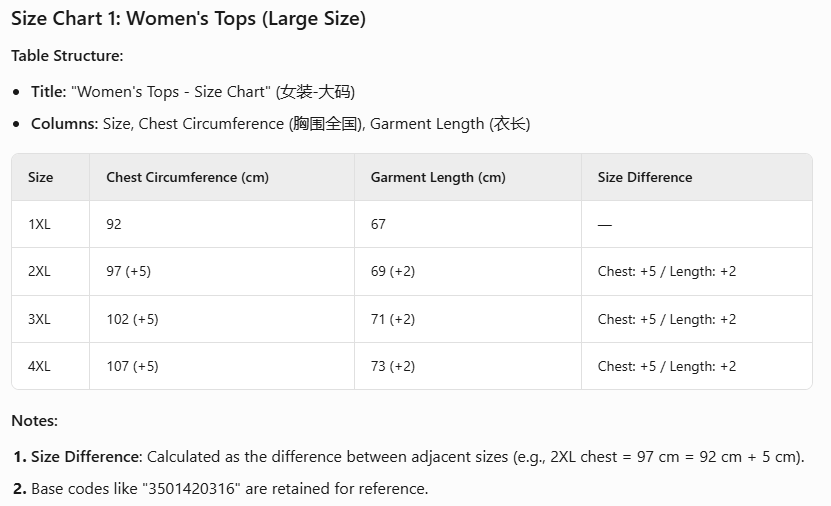Click the base codes note text

point(229,489)
